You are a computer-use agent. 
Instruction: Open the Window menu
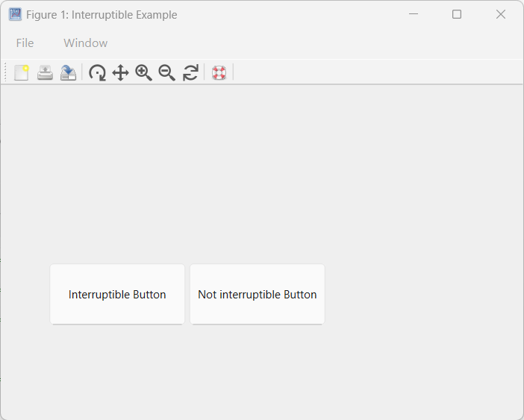(85, 43)
